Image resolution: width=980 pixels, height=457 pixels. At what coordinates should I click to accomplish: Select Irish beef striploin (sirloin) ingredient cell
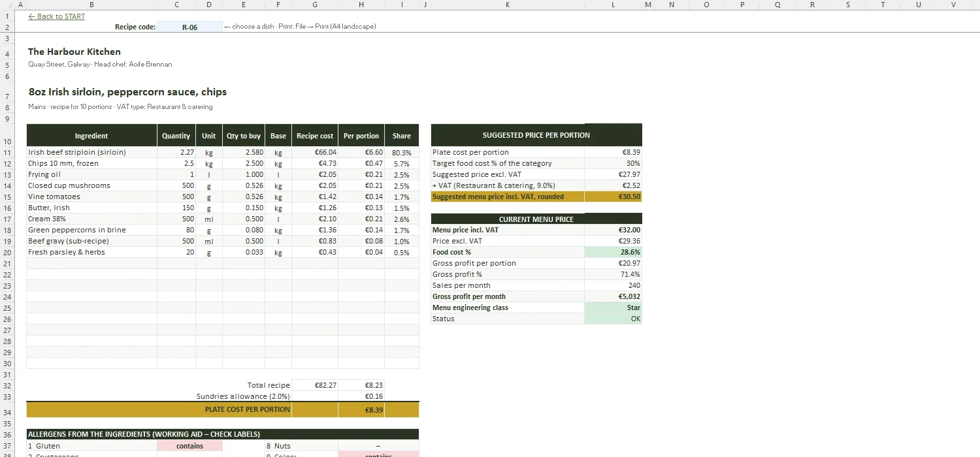click(91, 152)
